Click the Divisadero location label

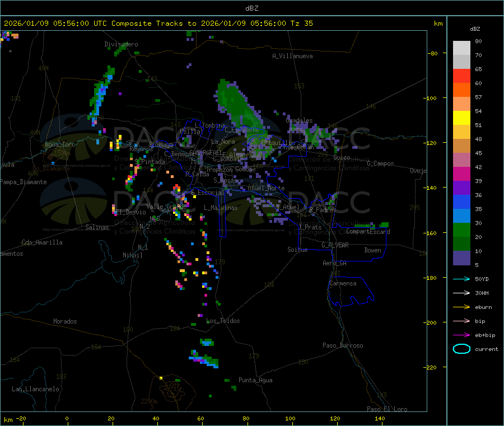pyautogui.click(x=121, y=44)
